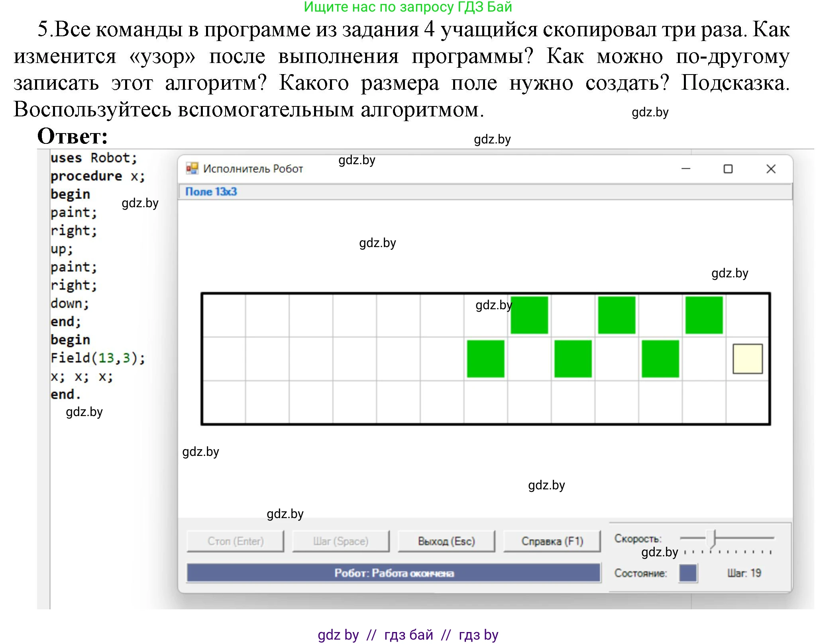The image size is (817, 644).
Task: Exit using the Выход (Esc) button
Action: [446, 541]
